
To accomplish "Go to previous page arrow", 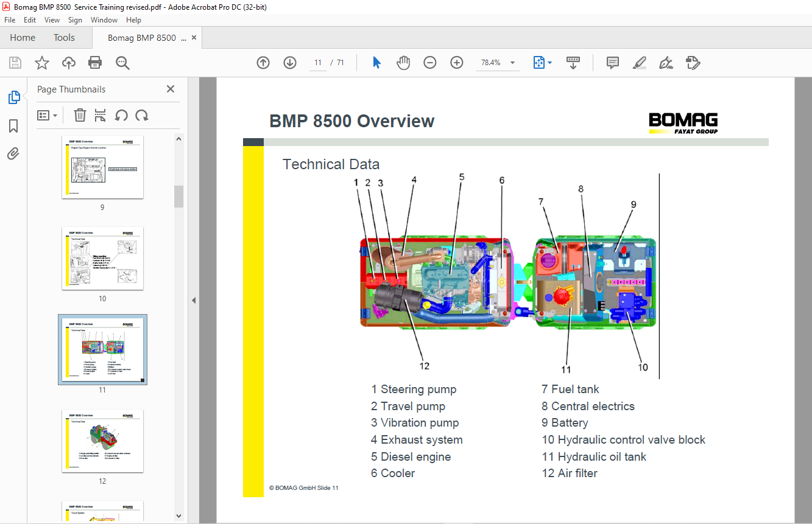I will [x=263, y=63].
